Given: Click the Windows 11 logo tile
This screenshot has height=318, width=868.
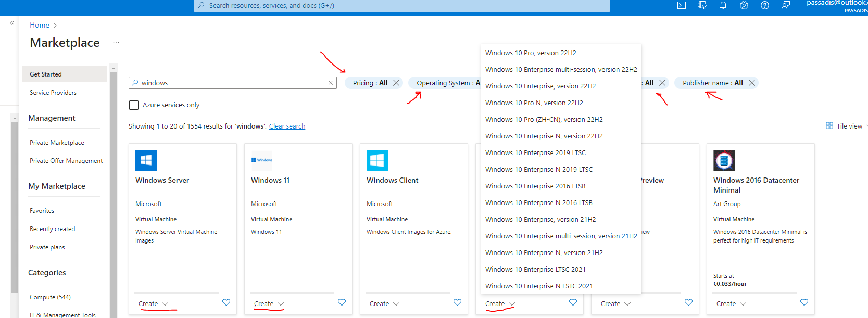Looking at the screenshot, I should pos(261,160).
